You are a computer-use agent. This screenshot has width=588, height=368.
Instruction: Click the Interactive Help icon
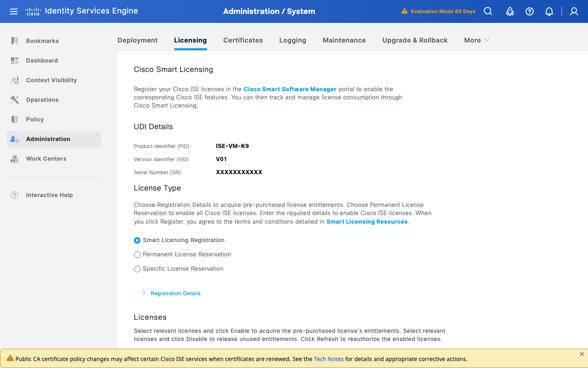coord(15,195)
